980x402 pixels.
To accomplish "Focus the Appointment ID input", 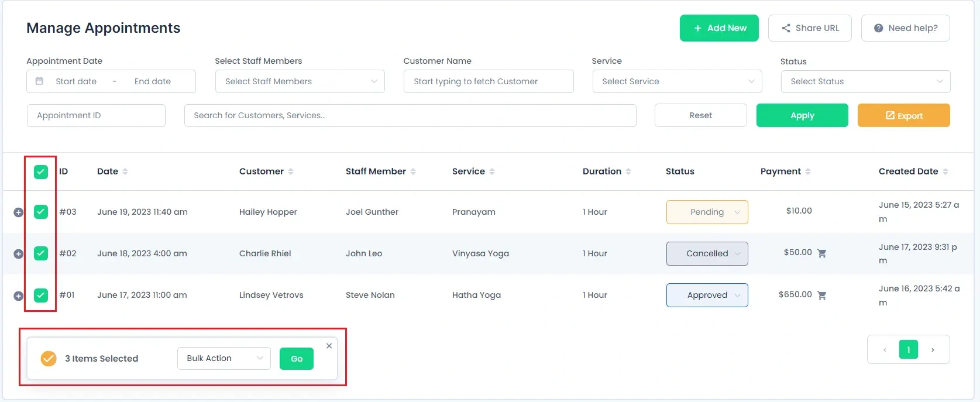I will (x=96, y=115).
